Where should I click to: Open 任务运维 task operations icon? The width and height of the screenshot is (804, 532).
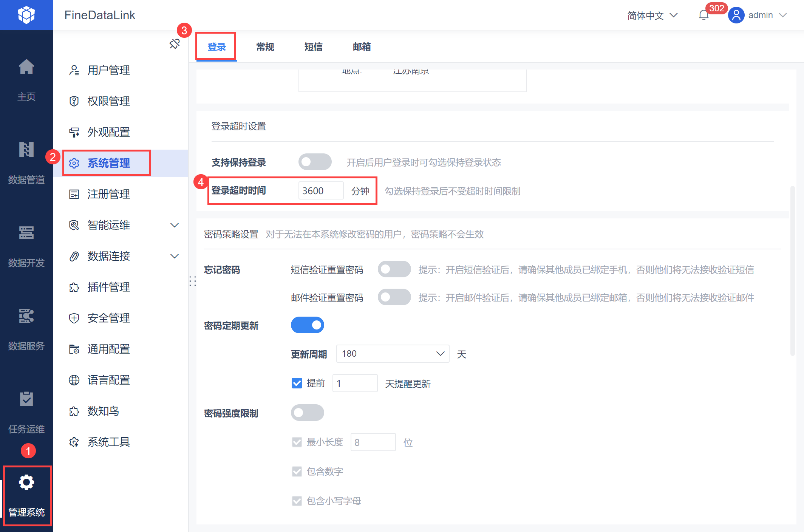(x=26, y=399)
